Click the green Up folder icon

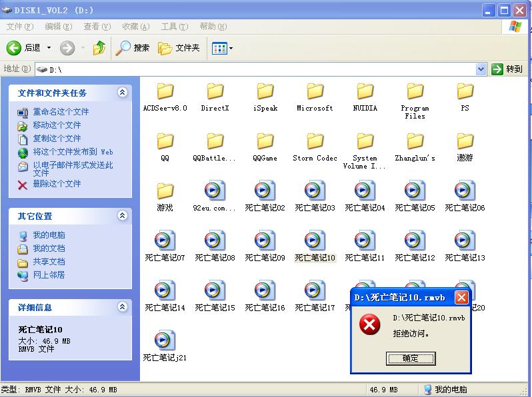click(99, 48)
